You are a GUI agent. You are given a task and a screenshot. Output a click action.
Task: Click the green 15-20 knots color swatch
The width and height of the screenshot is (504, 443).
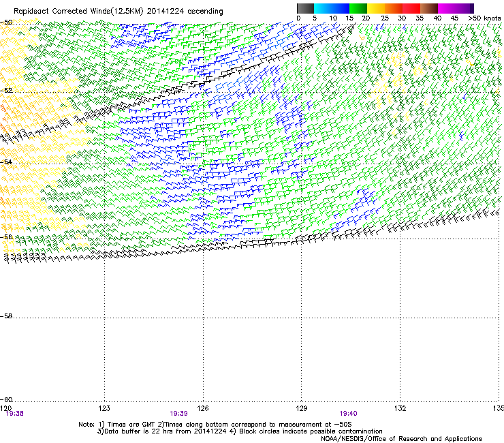358,8
